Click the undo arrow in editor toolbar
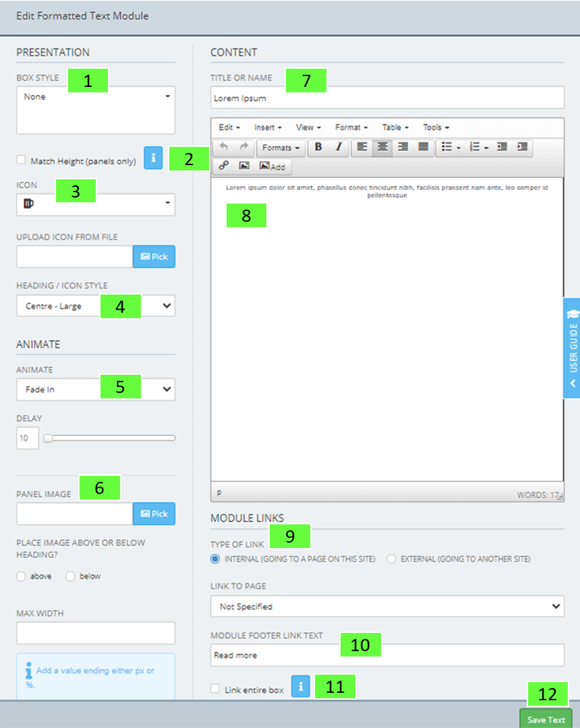The width and height of the screenshot is (580, 728). pyautogui.click(x=224, y=147)
